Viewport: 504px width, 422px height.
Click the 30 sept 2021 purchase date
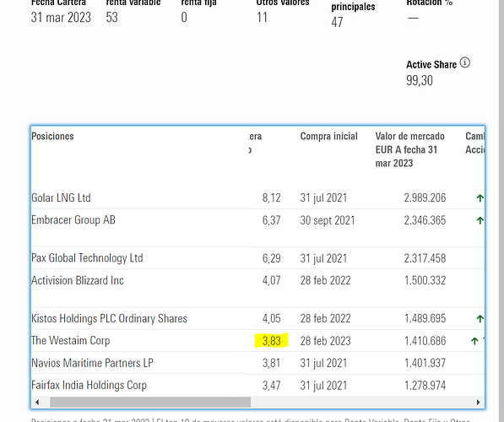click(x=328, y=220)
